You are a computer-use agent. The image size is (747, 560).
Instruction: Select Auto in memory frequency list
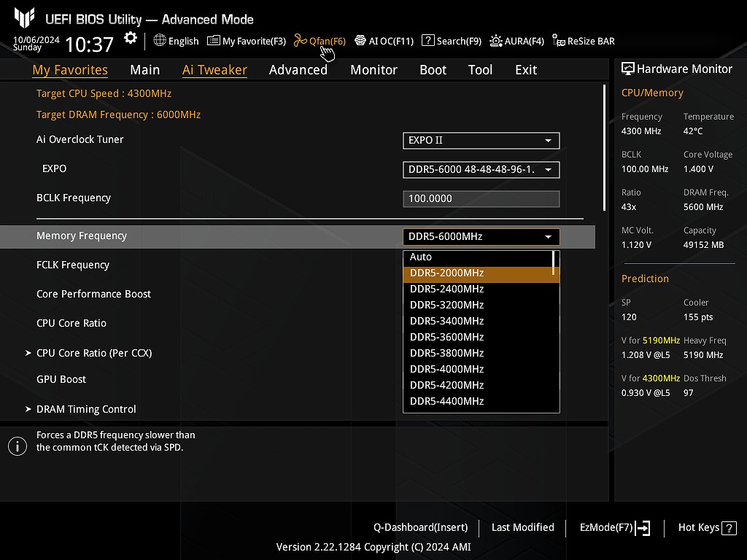(x=478, y=257)
